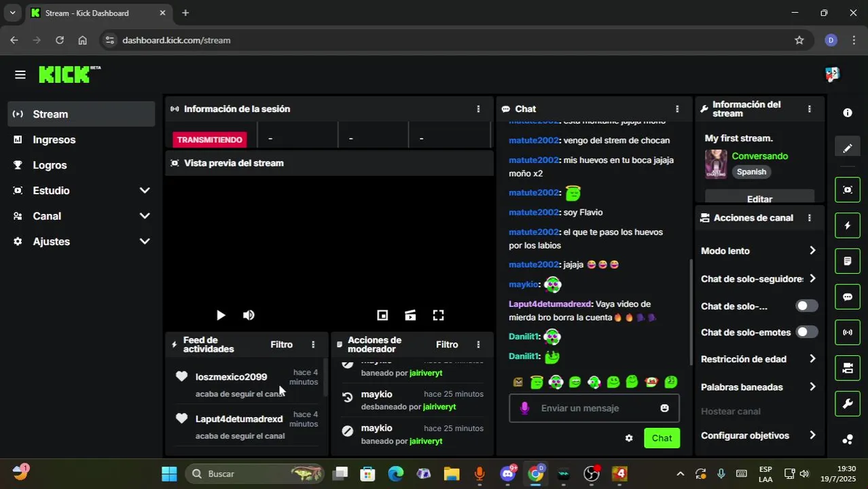Image resolution: width=868 pixels, height=489 pixels.
Task: Click the purple microphone icon in message box
Action: [524, 408]
